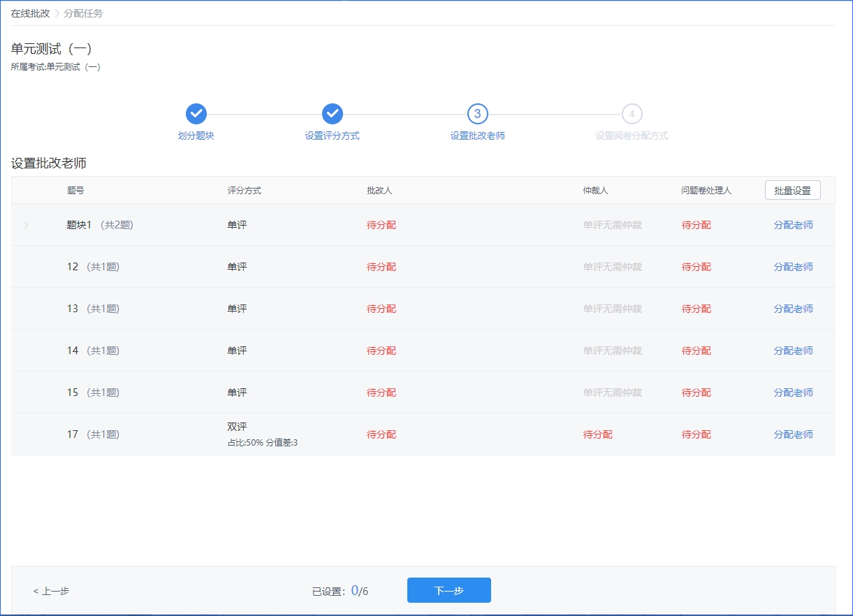Click 批改人 待分配 in question 12 row

[381, 267]
